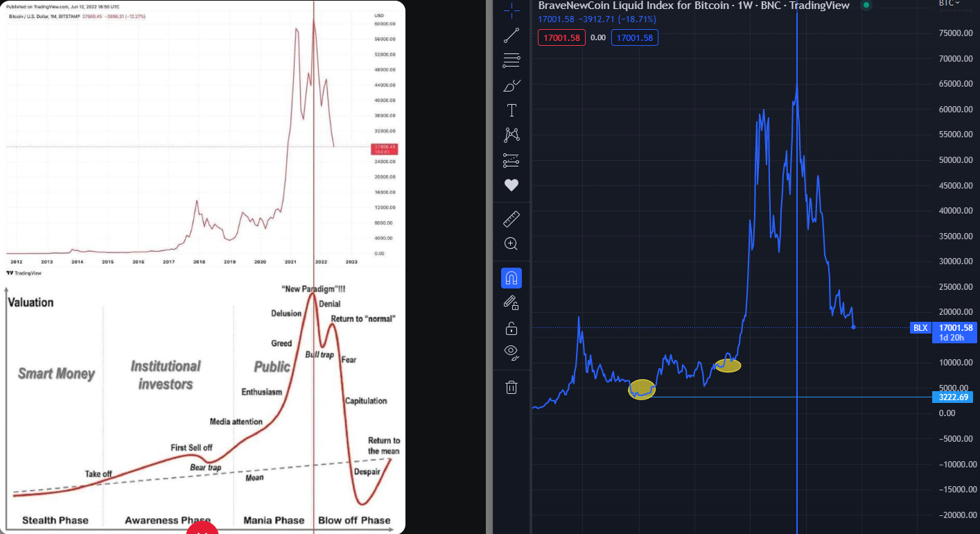Viewport: 980px width, 534px height.
Task: Click the 'Mania Phase' label in left image
Action: 274,520
